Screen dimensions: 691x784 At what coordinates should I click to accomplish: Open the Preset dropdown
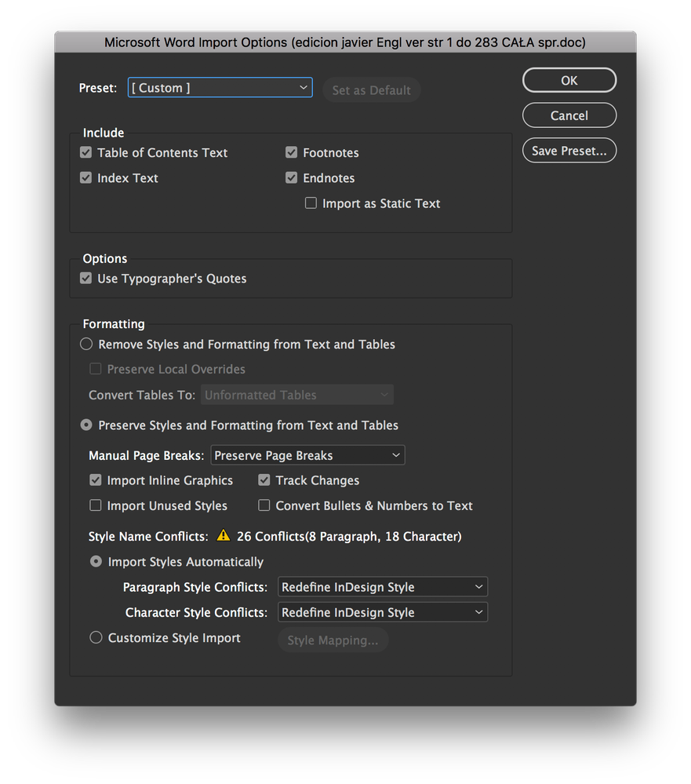[x=220, y=88]
